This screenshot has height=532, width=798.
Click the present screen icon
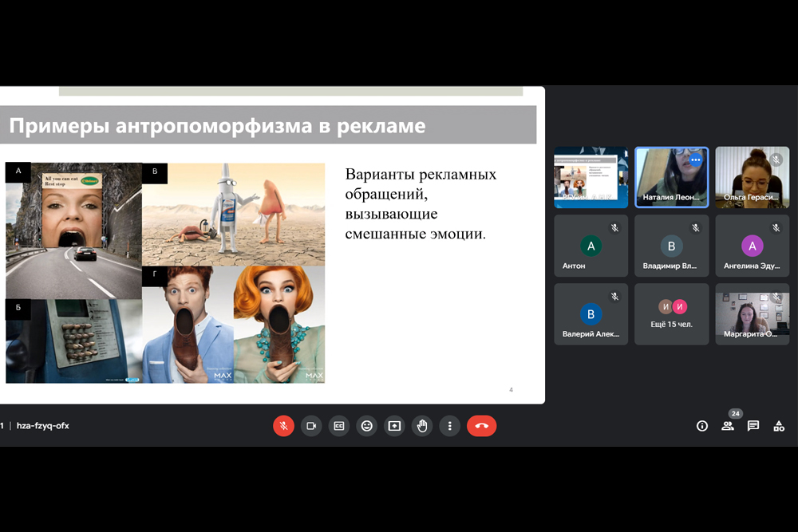coord(394,426)
